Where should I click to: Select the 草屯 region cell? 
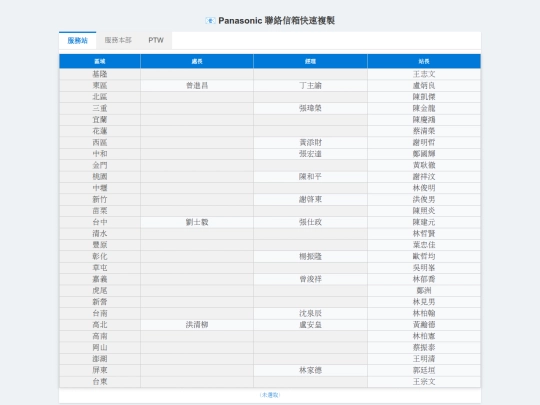tap(100, 268)
